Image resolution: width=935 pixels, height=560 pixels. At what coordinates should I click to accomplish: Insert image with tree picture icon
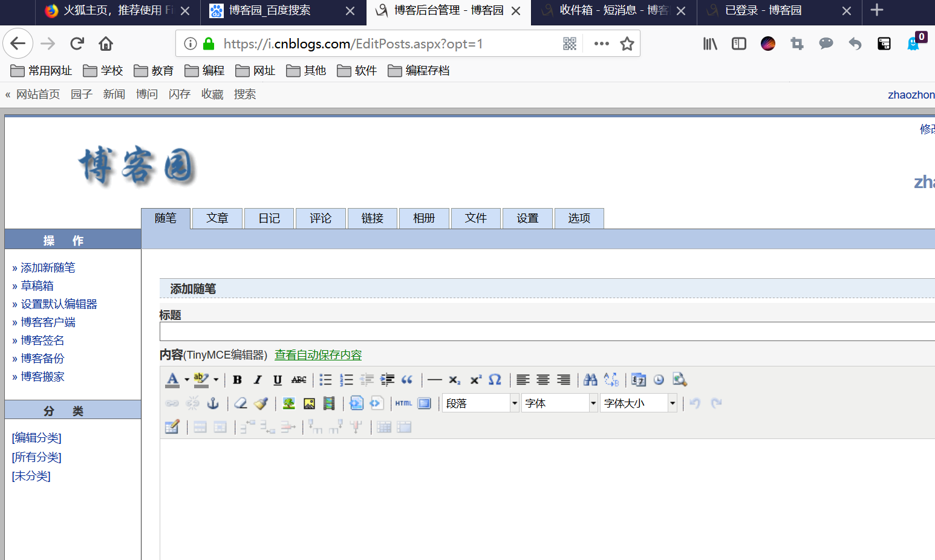coord(288,403)
